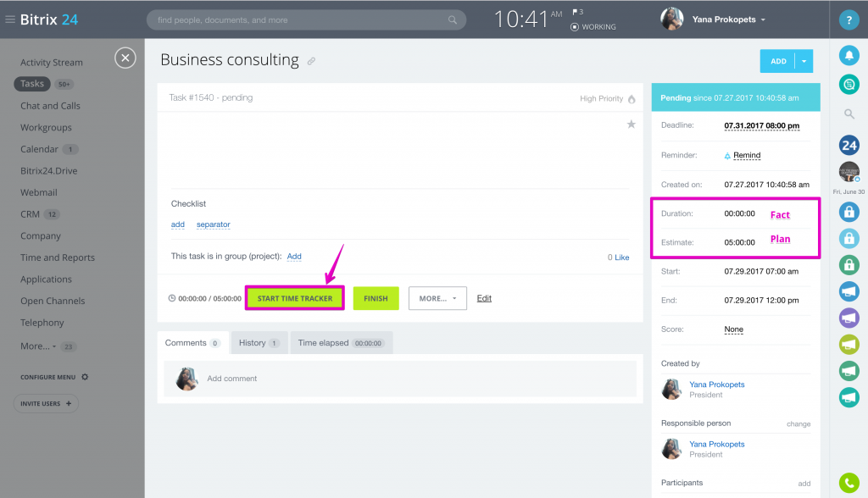
Task: Click the Edit link
Action: tap(484, 298)
